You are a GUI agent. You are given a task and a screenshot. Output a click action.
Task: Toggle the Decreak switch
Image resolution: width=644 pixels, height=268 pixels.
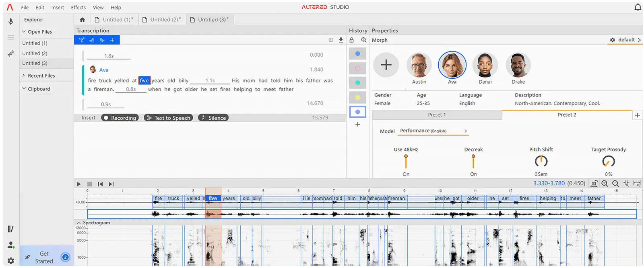point(473,162)
